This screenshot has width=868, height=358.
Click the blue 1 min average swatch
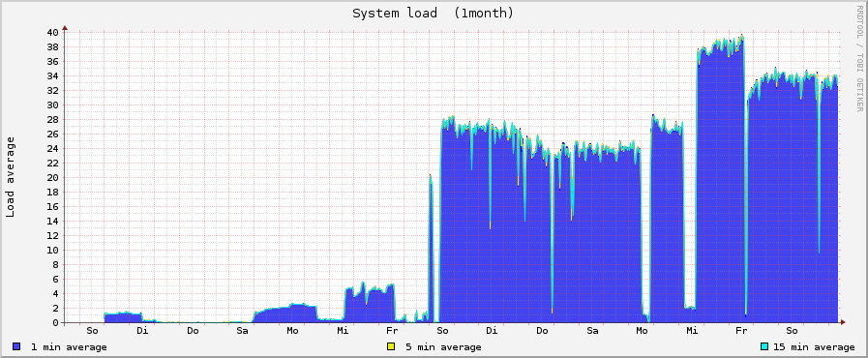16,347
